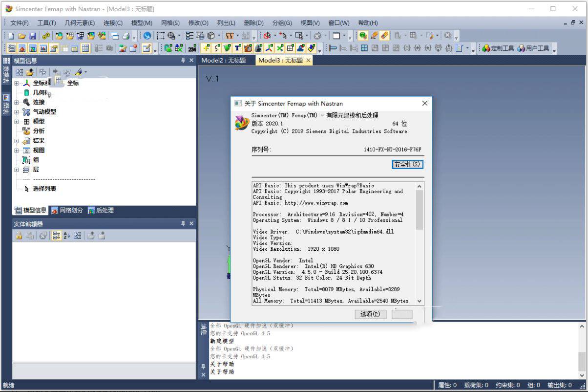Image resolution: width=588 pixels, height=392 pixels.
Task: Click the 新建模型 line in message pane
Action: 222,341
